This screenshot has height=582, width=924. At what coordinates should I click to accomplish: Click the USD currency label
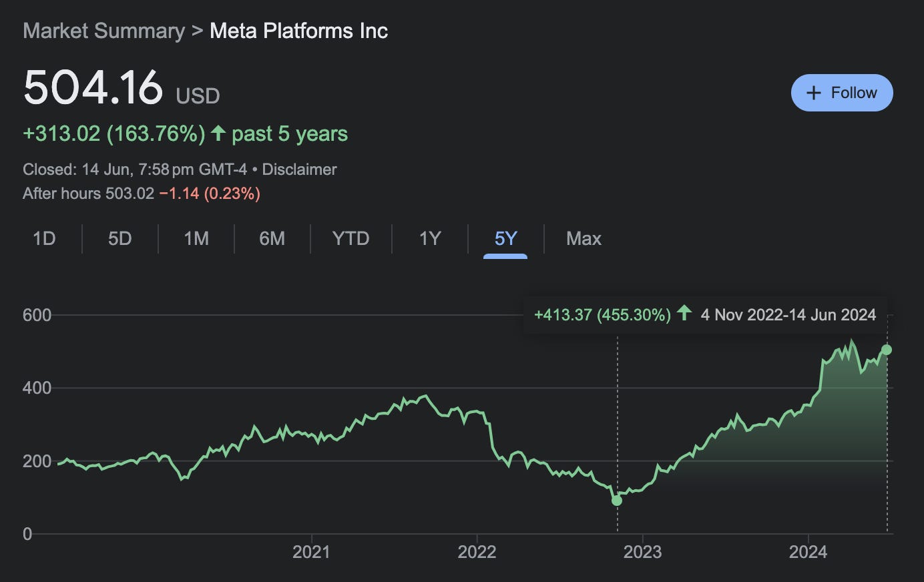click(198, 96)
